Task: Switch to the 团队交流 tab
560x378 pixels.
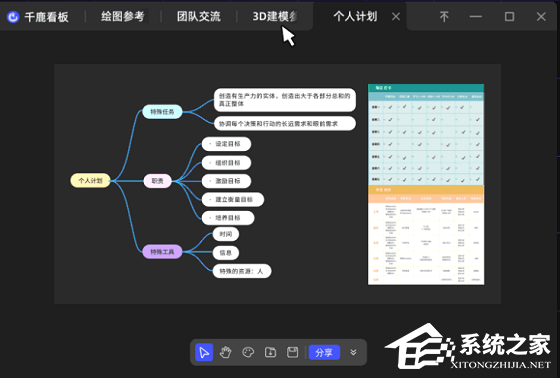Action: click(x=199, y=16)
